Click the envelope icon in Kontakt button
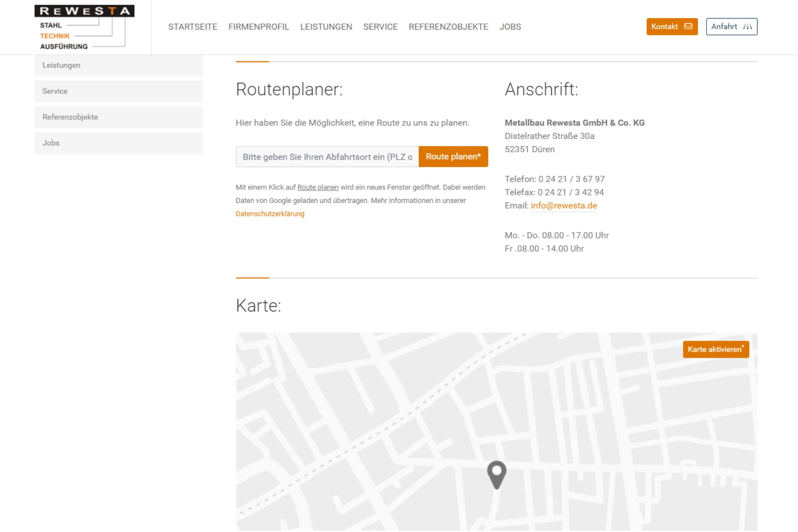Viewport: 798px width, 532px height. pyautogui.click(x=688, y=27)
